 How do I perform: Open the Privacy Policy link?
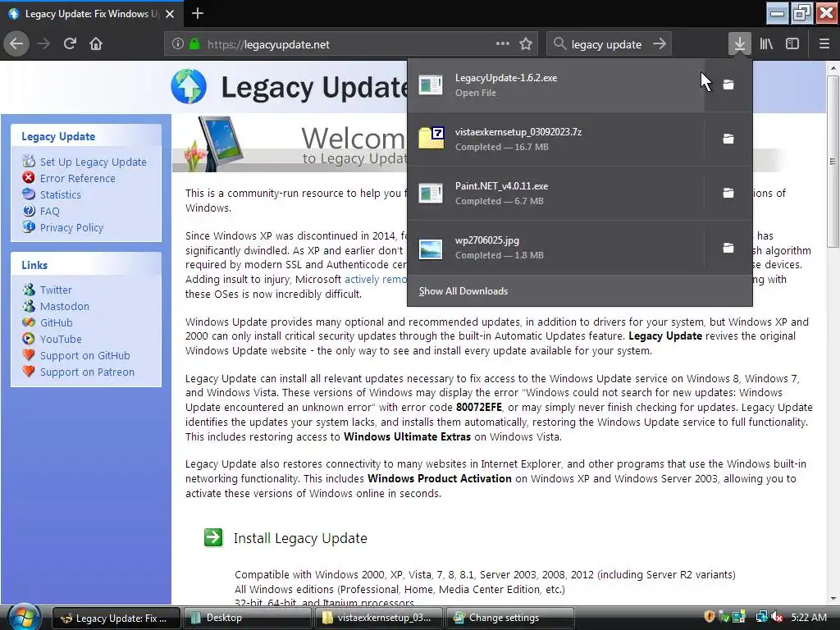click(x=71, y=228)
